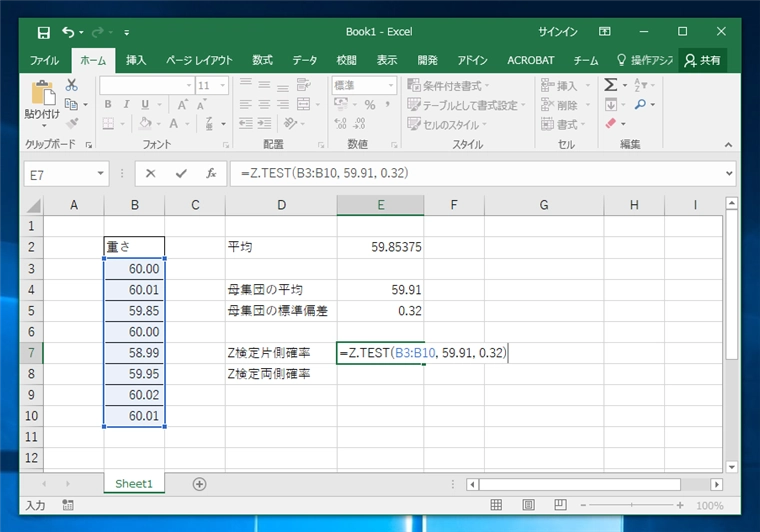Add a new sheet with plus button
This screenshot has height=532, width=760.
(x=199, y=484)
